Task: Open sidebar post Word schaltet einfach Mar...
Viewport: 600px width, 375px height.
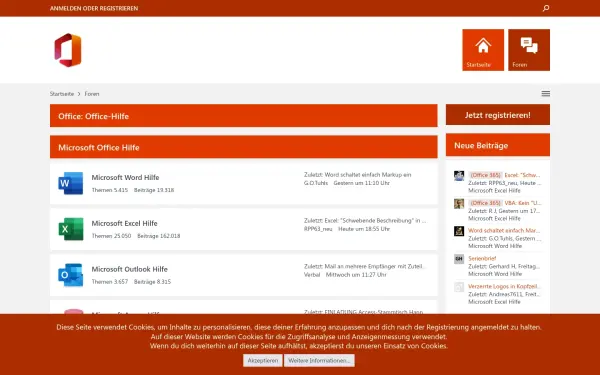Action: click(x=504, y=231)
